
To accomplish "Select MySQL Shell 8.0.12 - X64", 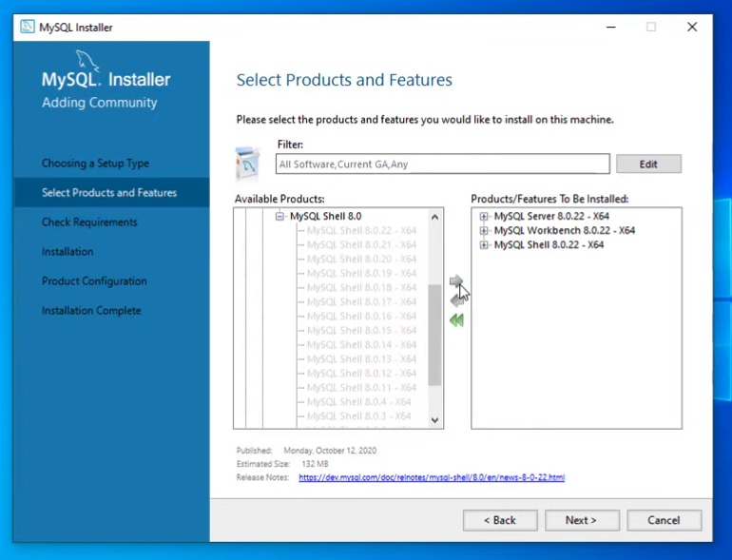I will (x=361, y=374).
